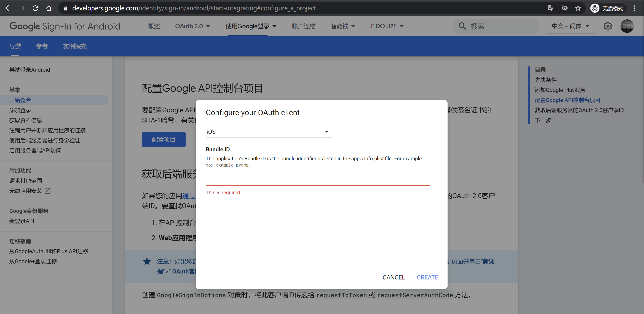Jump to 获取后端服务器的OAuth 2.0客户端ID in contents
The image size is (644, 314).
click(579, 110)
